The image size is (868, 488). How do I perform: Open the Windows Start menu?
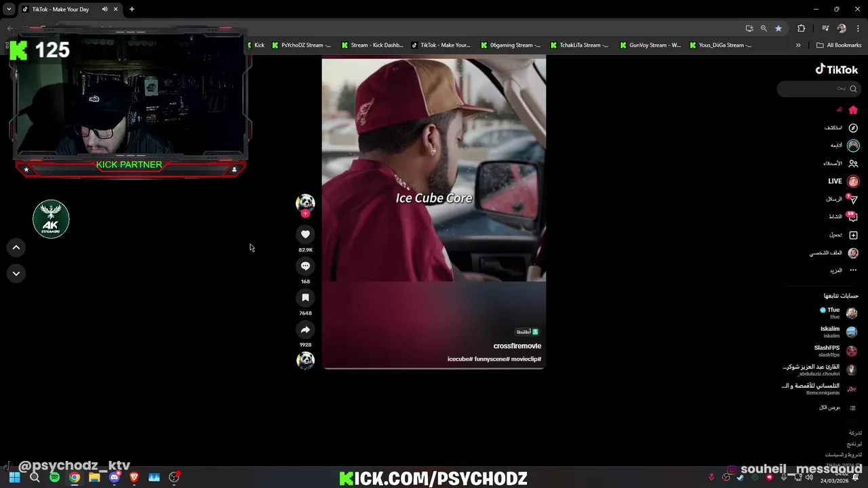pos(14,477)
